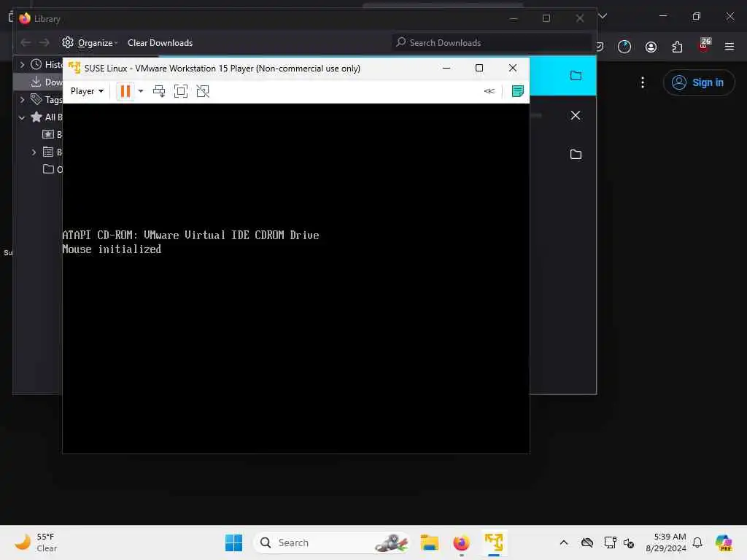Open Firefox account icon
Viewport: 747px width, 560px height.
coord(651,46)
